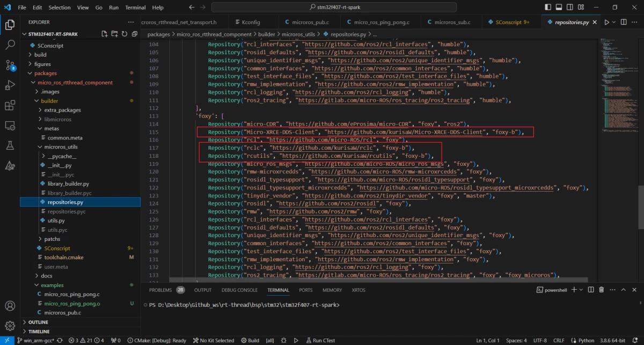The width and height of the screenshot is (644, 345).
Task: Open the Accounts menu icon
Action: pyautogui.click(x=10, y=306)
